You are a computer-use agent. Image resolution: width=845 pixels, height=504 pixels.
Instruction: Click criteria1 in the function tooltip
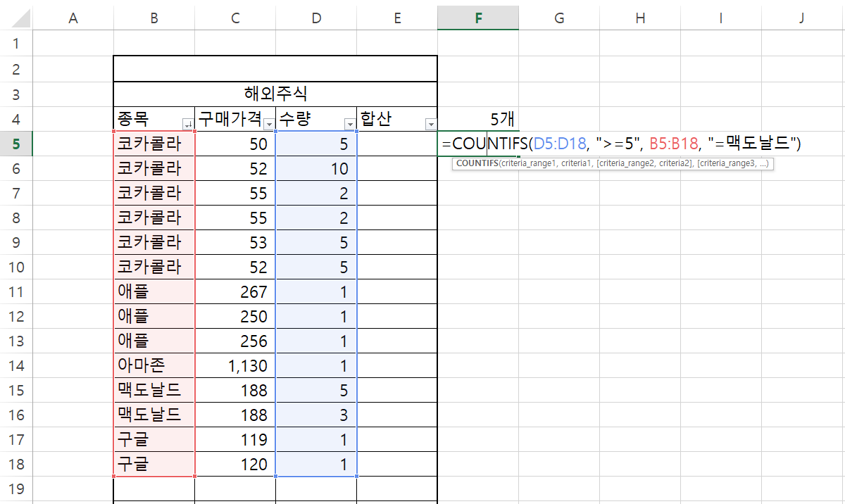coord(577,163)
